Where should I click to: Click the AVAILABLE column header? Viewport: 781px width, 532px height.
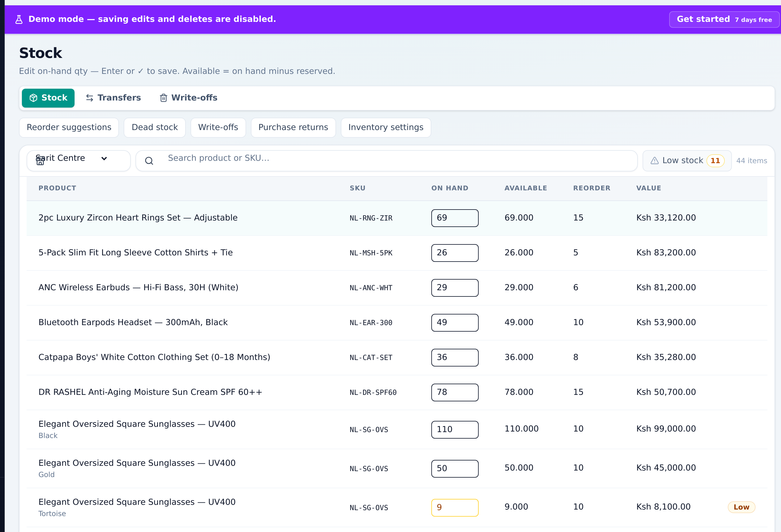pos(526,188)
